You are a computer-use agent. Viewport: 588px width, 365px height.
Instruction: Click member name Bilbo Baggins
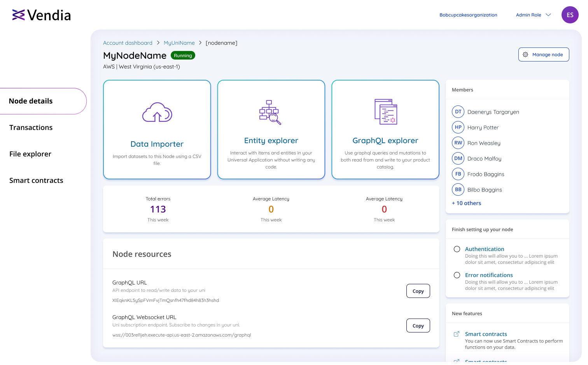click(x=485, y=190)
